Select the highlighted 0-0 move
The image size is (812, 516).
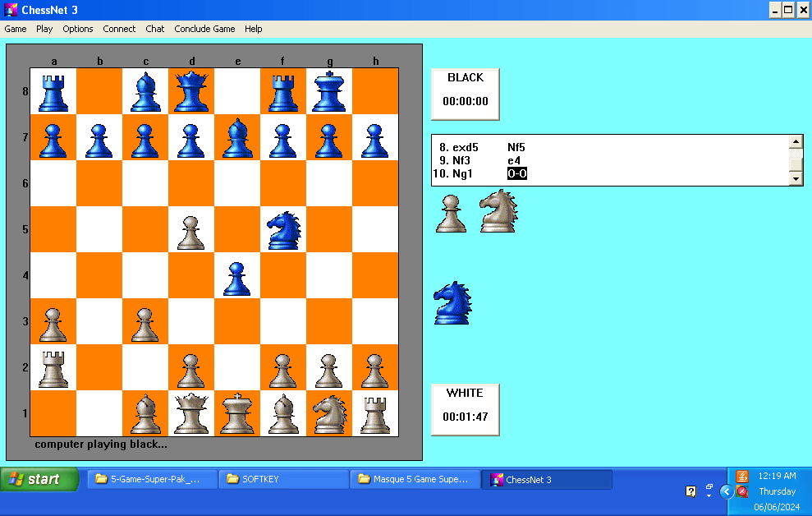pyautogui.click(x=516, y=173)
